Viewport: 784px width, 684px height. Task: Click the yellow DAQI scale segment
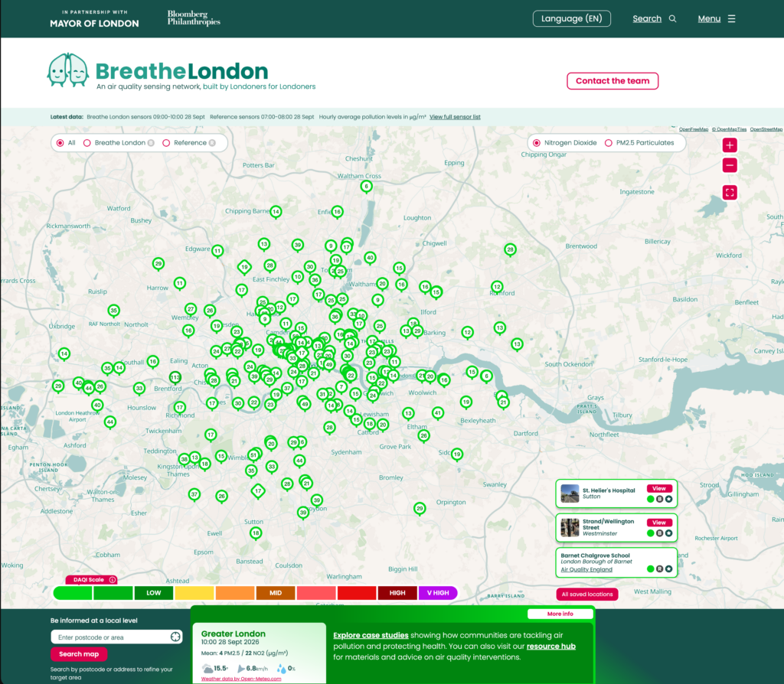194,593
